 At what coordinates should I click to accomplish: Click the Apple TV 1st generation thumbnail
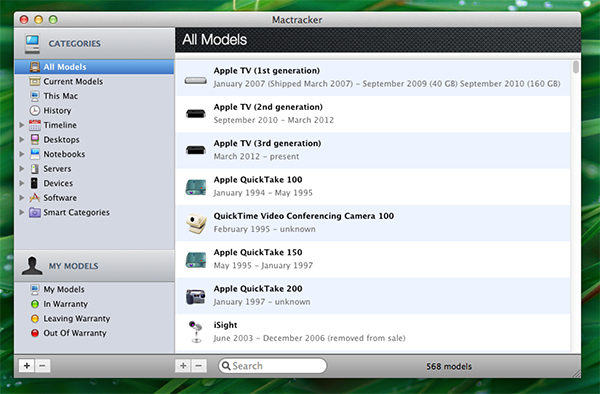point(196,80)
